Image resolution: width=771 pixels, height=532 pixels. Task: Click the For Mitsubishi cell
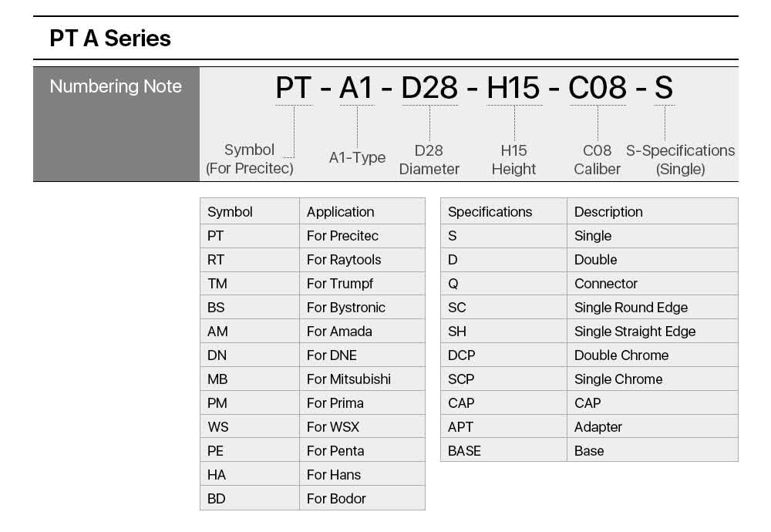(362, 379)
